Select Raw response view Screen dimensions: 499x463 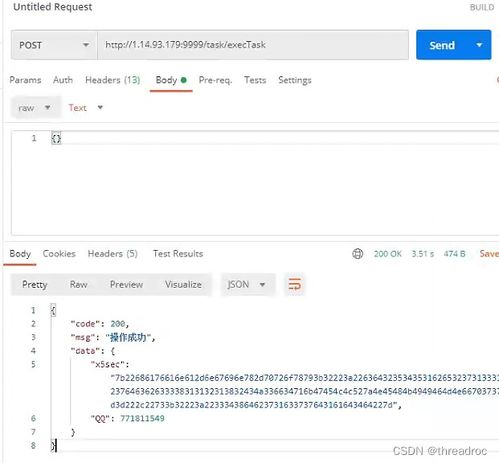79,284
